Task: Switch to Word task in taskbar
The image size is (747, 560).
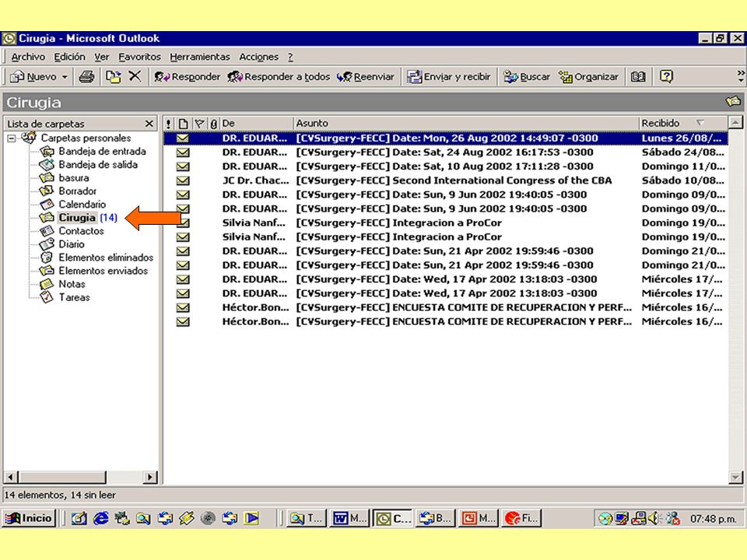Action: pos(351,518)
